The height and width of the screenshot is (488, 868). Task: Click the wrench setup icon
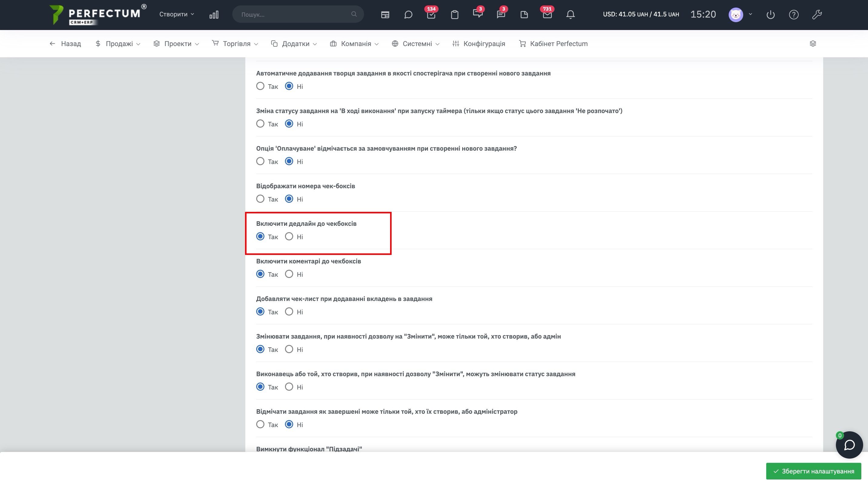(x=817, y=15)
